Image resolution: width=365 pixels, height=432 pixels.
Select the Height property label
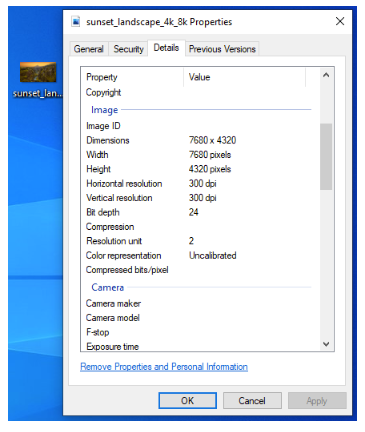pyautogui.click(x=98, y=169)
